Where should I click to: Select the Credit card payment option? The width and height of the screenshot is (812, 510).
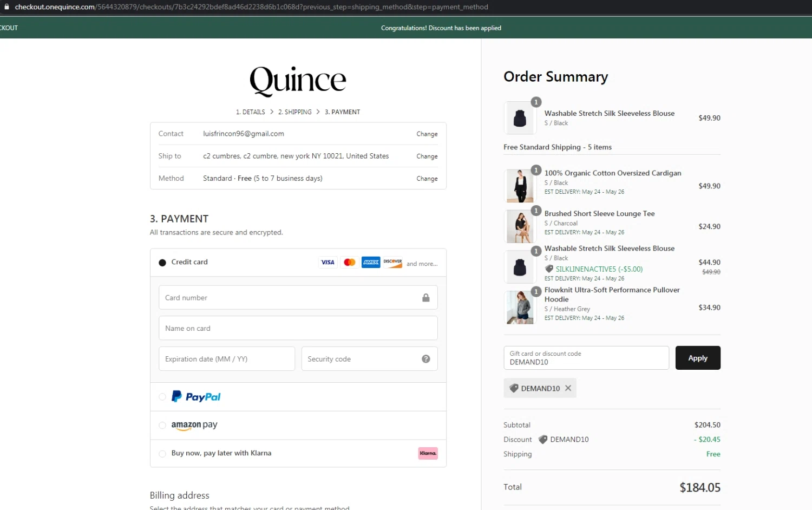(162, 263)
